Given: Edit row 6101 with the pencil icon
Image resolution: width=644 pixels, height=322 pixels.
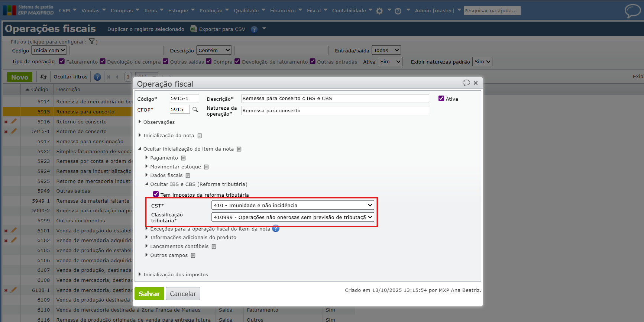Looking at the screenshot, I should point(14,230).
